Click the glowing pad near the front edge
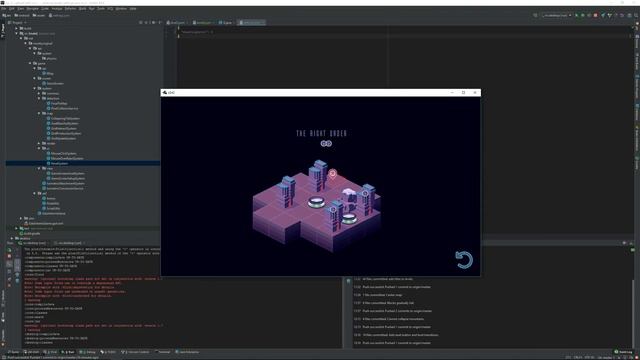The image size is (640, 360). tap(349, 219)
